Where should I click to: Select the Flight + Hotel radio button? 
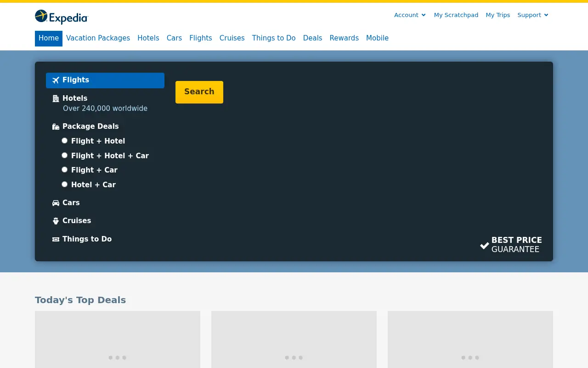coord(65,141)
